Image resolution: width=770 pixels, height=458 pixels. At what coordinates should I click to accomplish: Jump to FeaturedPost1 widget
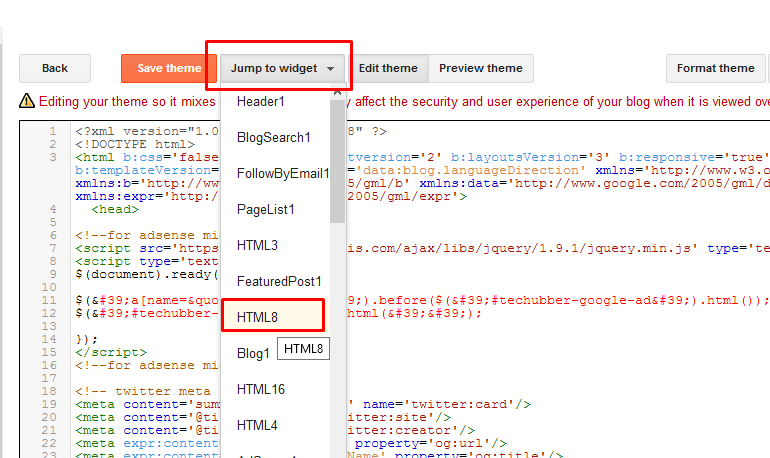275,281
